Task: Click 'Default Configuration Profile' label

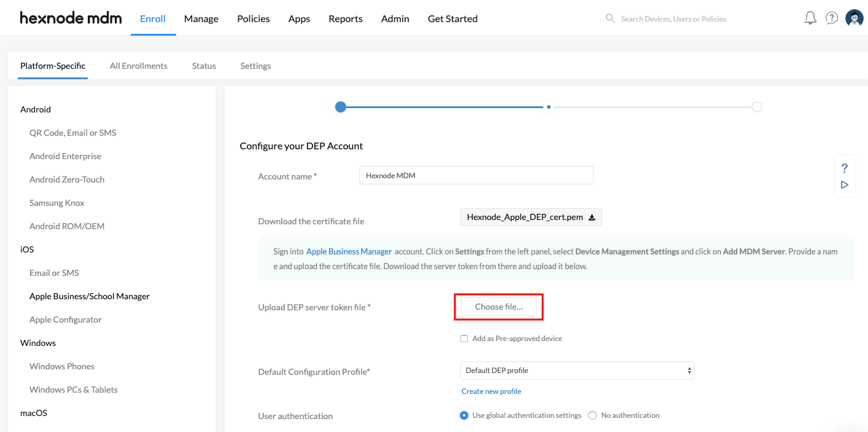Action: click(314, 372)
